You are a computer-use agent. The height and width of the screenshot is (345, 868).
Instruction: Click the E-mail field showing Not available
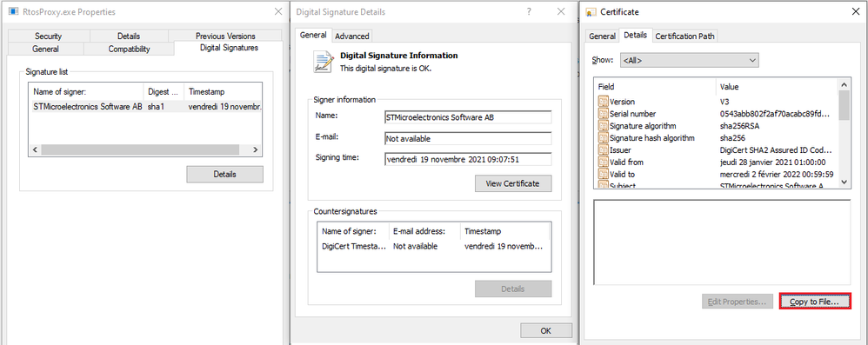[468, 138]
